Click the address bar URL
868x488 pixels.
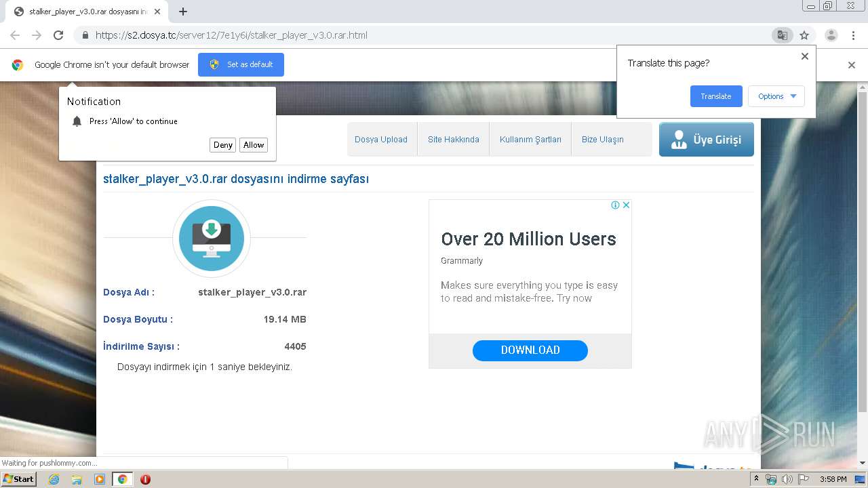pyautogui.click(x=231, y=35)
